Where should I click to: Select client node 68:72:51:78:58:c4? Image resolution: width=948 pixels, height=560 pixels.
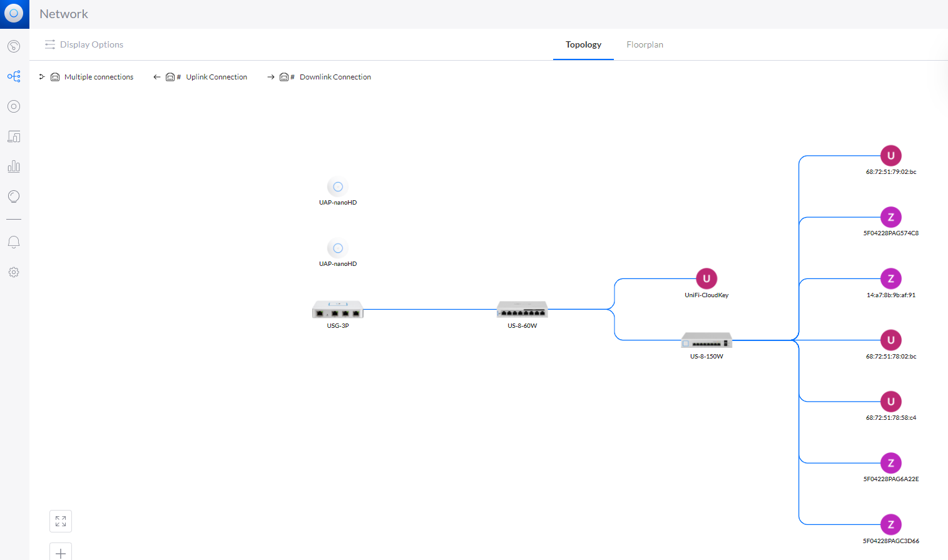(891, 402)
